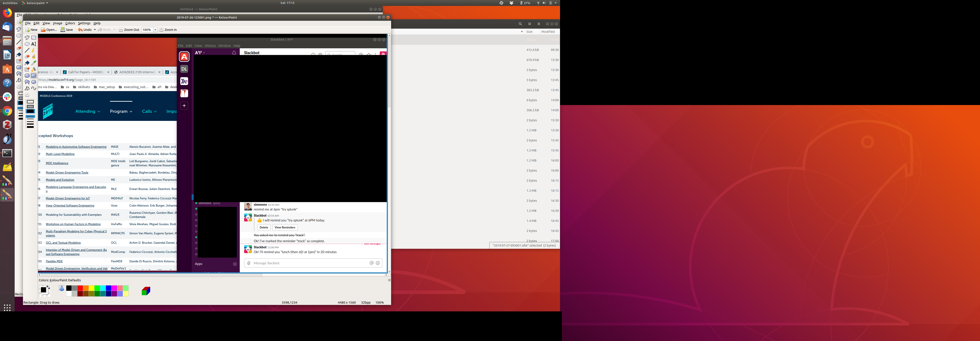Swap foreground and background colors
The width and height of the screenshot is (980, 341).
coord(48,287)
